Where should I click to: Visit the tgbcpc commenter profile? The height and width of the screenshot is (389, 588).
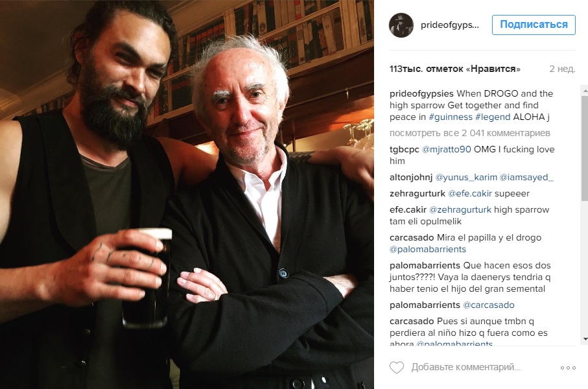click(405, 149)
